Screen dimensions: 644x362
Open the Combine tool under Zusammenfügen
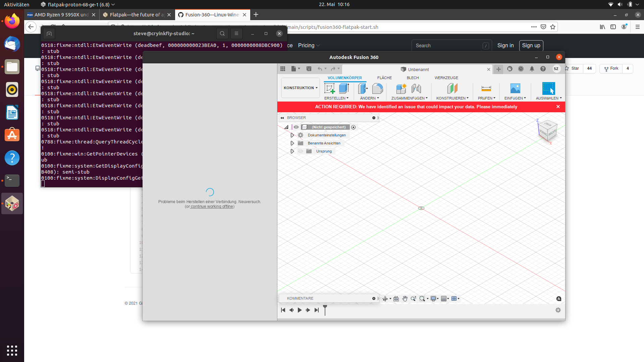pyautogui.click(x=401, y=88)
